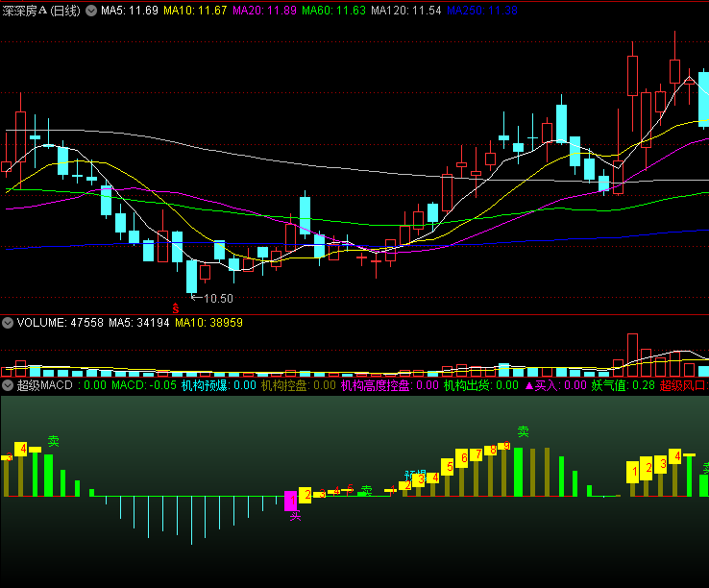Click the MACD: -0.05 value
This screenshot has height=588, width=709.
[x=144, y=385]
